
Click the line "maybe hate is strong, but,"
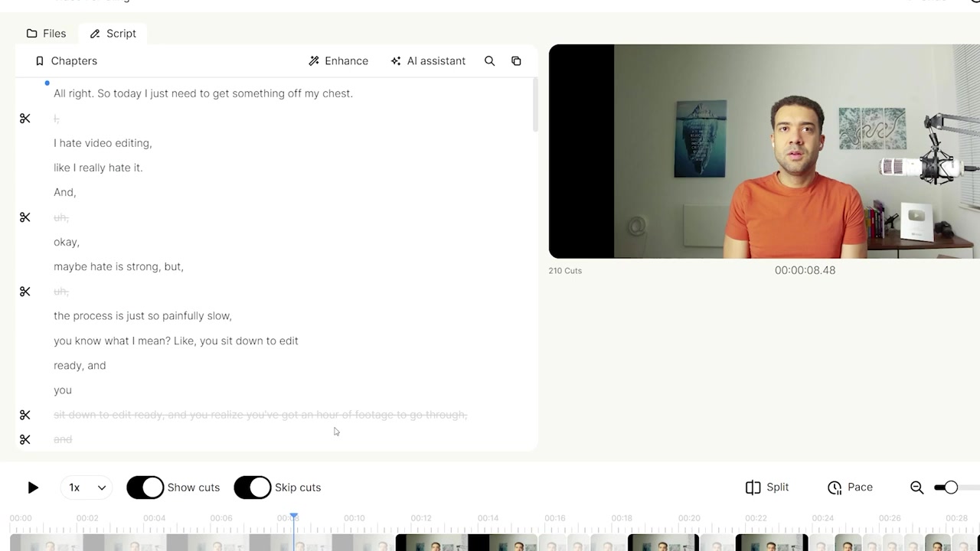pyautogui.click(x=119, y=266)
